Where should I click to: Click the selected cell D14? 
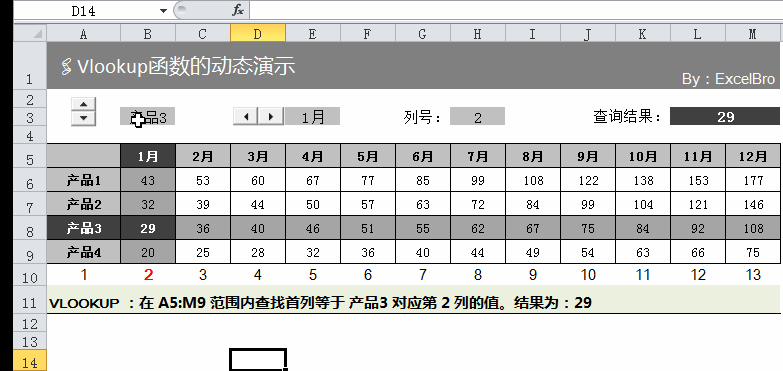click(258, 360)
